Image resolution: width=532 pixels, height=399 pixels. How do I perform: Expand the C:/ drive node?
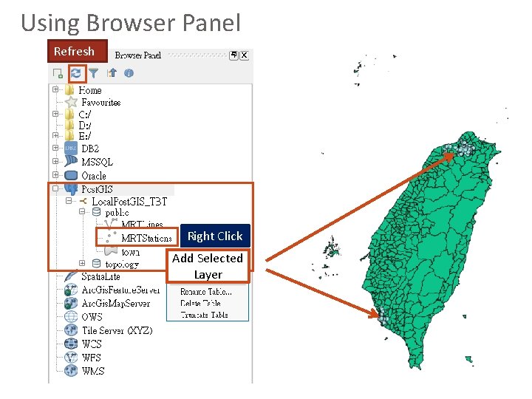click(x=55, y=114)
